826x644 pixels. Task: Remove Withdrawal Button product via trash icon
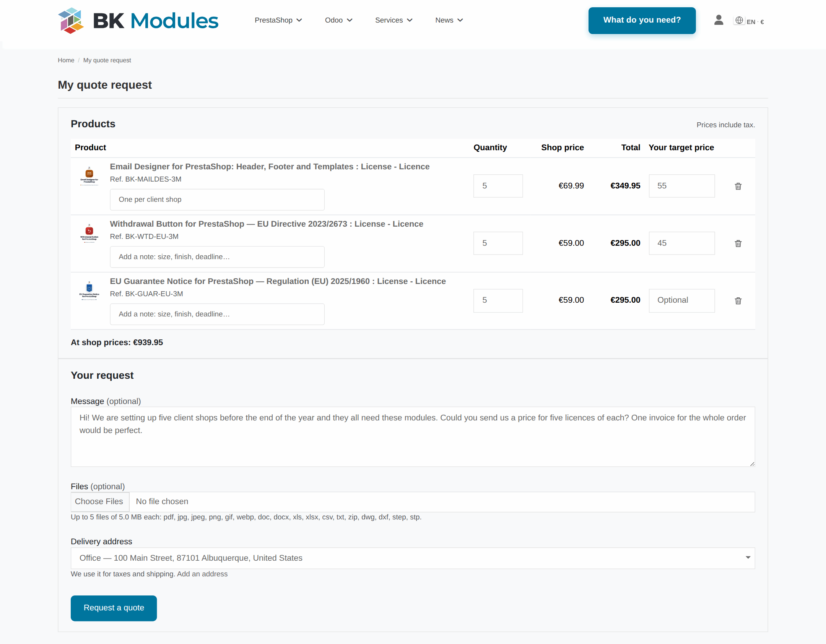click(x=738, y=243)
